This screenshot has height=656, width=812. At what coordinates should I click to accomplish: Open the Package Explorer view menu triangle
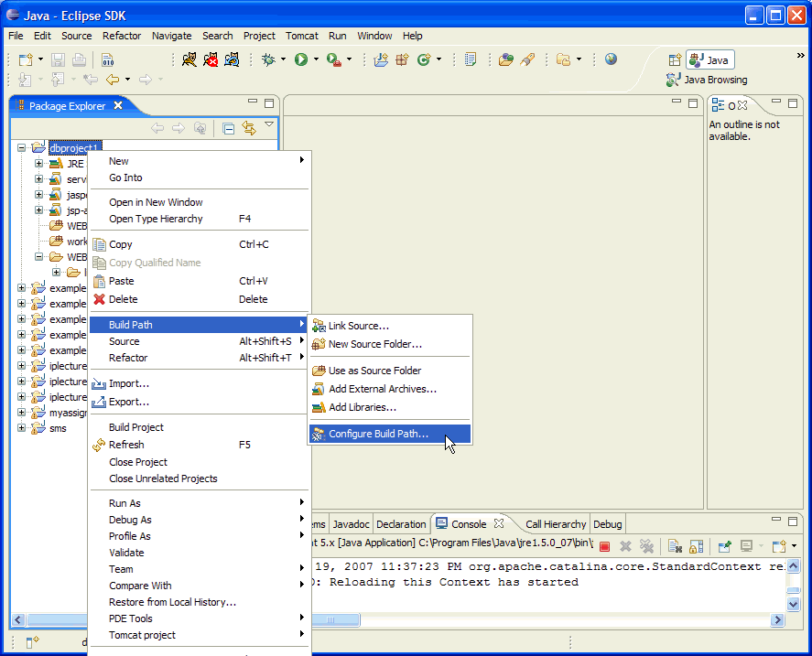point(269,124)
